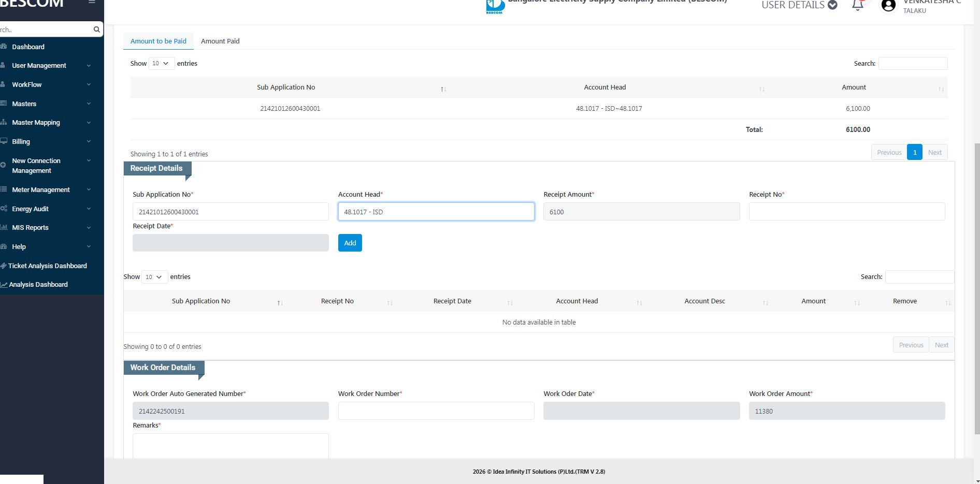
Task: Focus the receipts table's Search box
Action: [920, 277]
